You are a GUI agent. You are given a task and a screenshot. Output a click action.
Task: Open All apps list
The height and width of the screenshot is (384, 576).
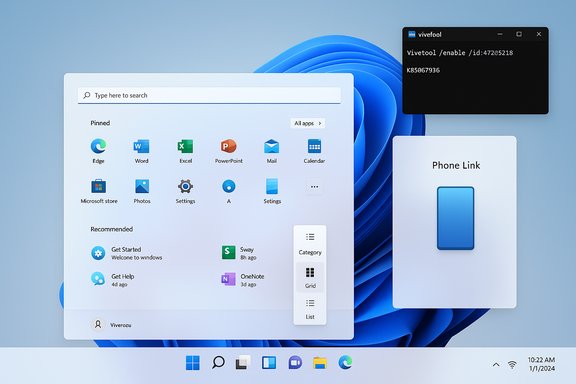[x=308, y=123]
